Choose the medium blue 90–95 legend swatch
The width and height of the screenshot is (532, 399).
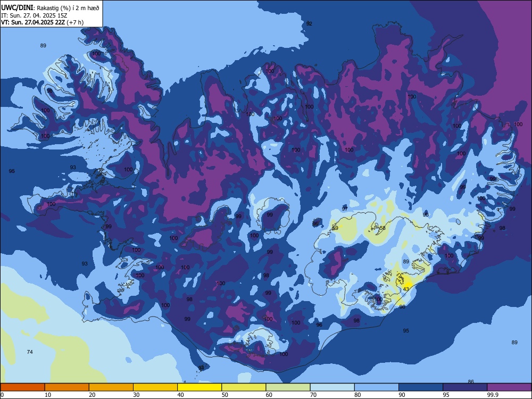click(x=421, y=387)
